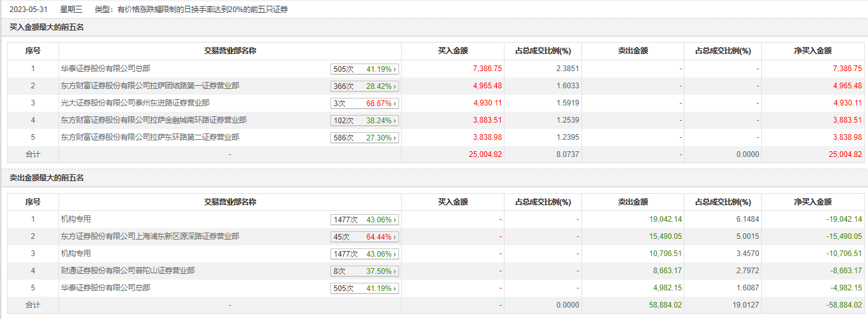The height and width of the screenshot is (319, 868).
Task: Click 机构专用 in the 10,706.51 sell row
Action: coord(76,253)
